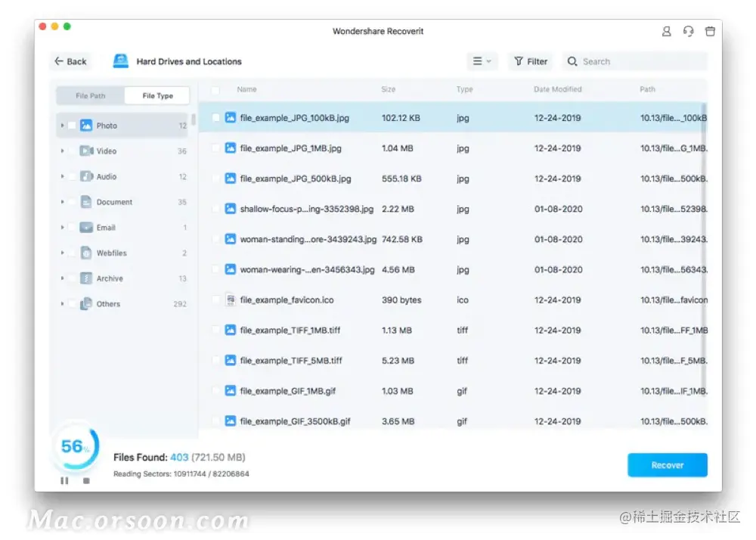The width and height of the screenshot is (756, 540).
Task: Sort by the Date Modified column header
Action: 557,89
